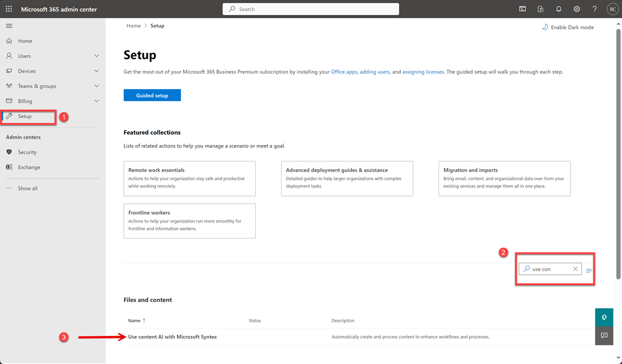Open the settings gear icon

pos(577,9)
